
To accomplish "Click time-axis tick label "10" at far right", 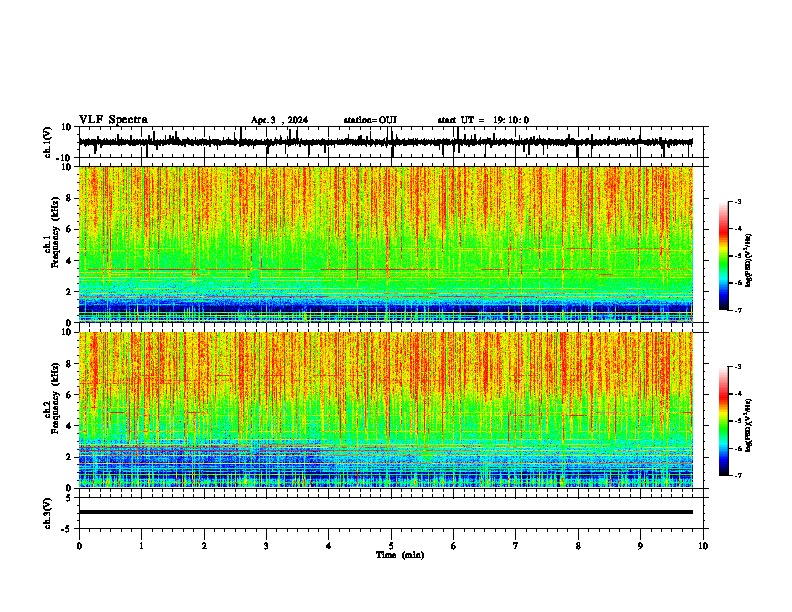I will [x=703, y=546].
